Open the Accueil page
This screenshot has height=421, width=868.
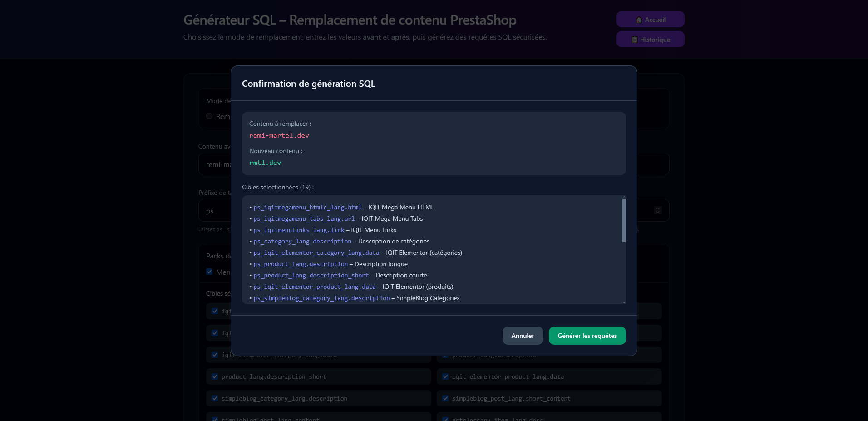(x=650, y=20)
